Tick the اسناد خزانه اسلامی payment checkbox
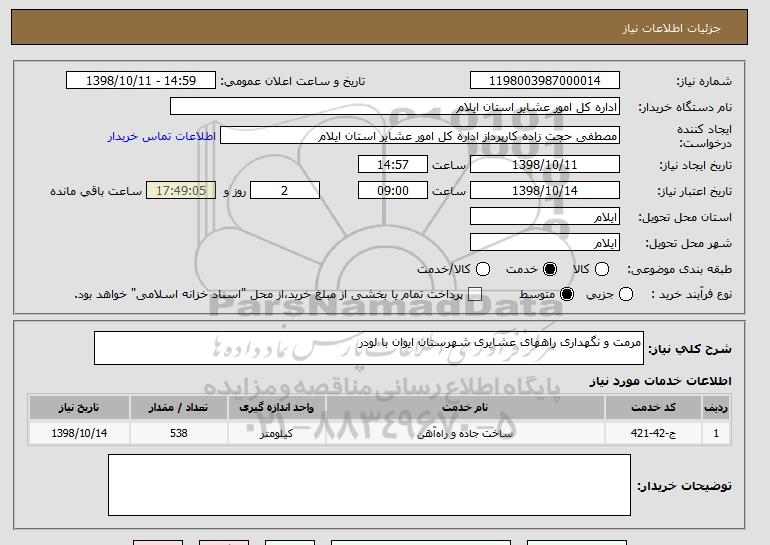This screenshot has width=770, height=545. tap(474, 294)
